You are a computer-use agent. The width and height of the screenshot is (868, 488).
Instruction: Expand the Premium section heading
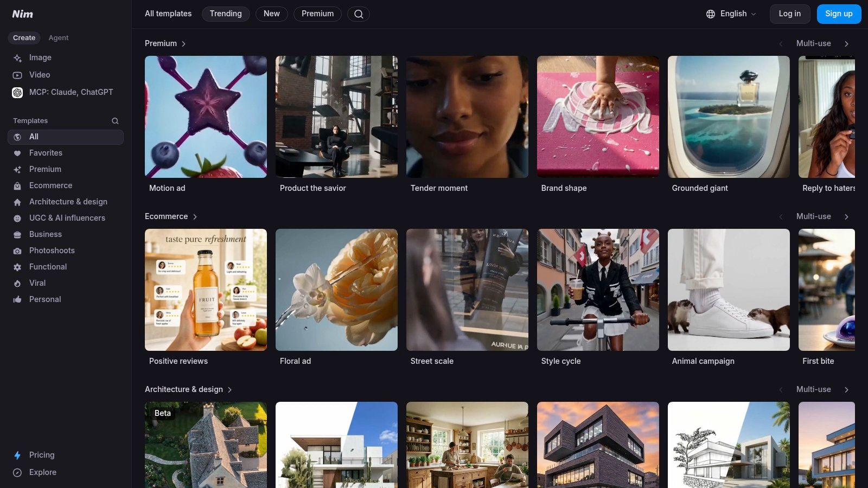(x=165, y=43)
